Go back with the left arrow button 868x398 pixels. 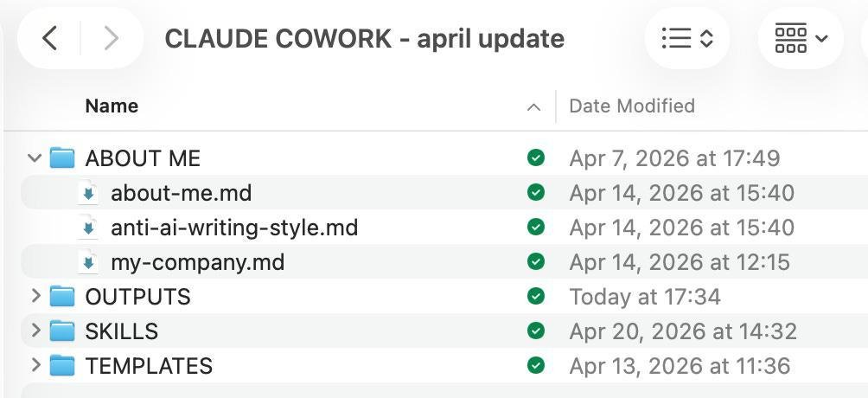(50, 38)
